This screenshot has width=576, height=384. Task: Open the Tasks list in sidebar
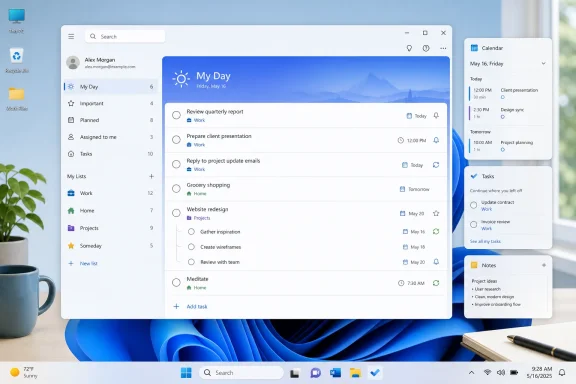click(111, 154)
